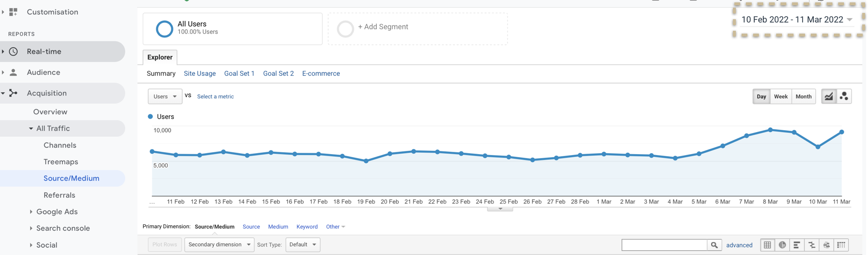
Task: Switch to line chart view
Action: pyautogui.click(x=829, y=97)
